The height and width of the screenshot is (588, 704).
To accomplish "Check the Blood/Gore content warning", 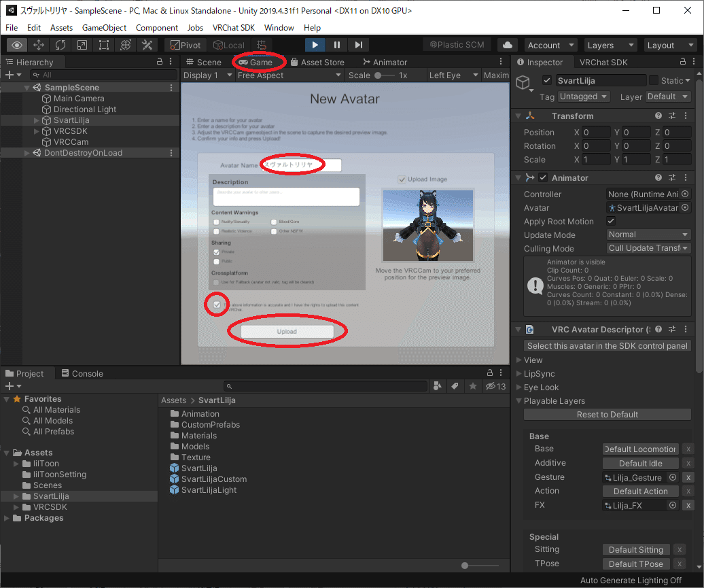I will [274, 222].
